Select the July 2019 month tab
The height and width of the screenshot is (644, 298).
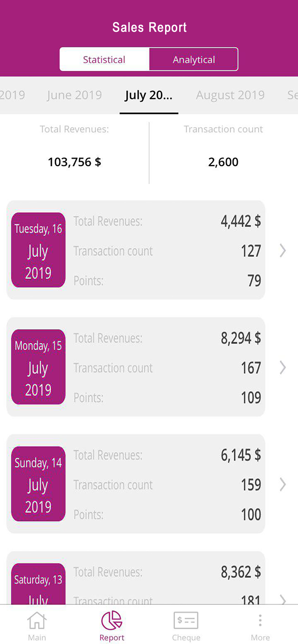coord(149,95)
